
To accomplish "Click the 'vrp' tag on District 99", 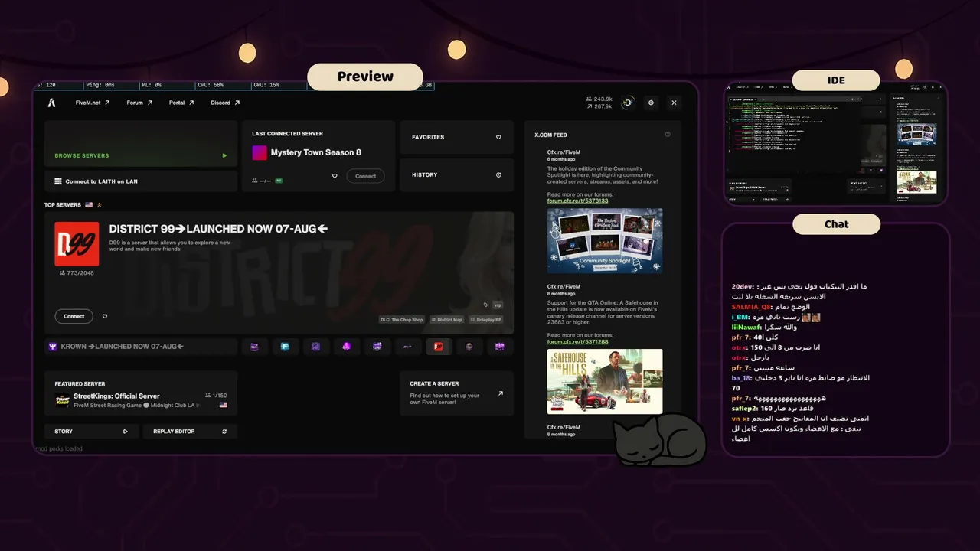I will point(498,305).
